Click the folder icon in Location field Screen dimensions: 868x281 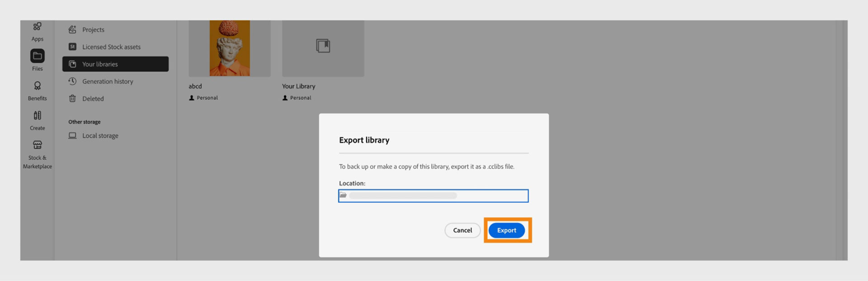pos(343,195)
